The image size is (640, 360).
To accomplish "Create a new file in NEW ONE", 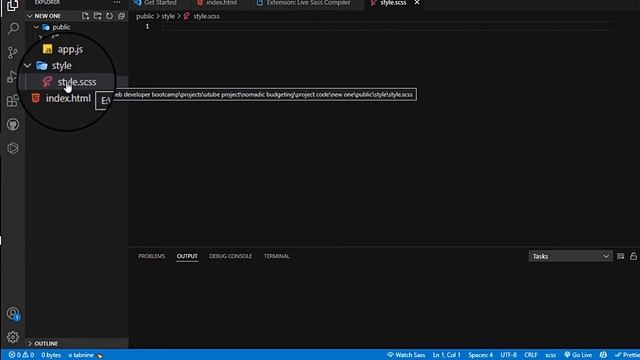I will [x=85, y=16].
